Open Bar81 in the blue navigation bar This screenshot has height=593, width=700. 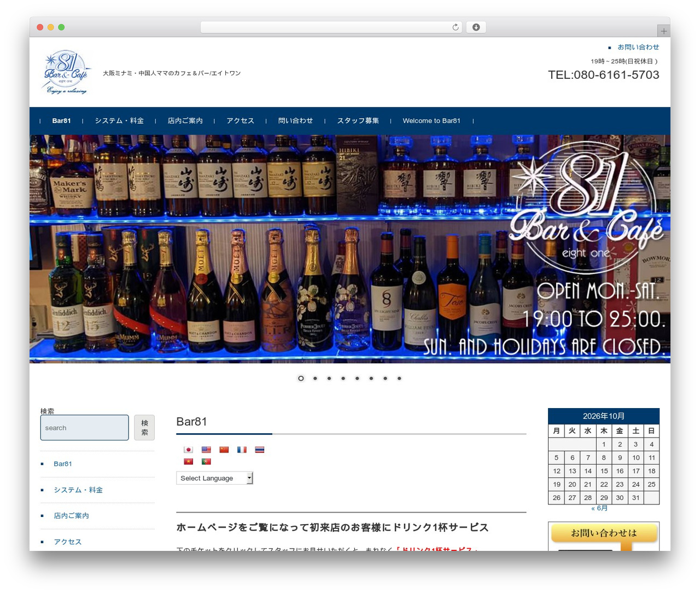(x=61, y=121)
